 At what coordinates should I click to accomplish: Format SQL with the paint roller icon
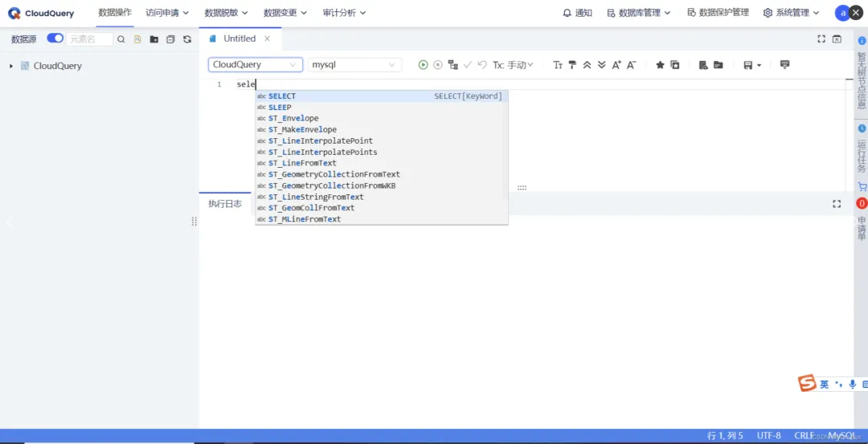(572, 65)
